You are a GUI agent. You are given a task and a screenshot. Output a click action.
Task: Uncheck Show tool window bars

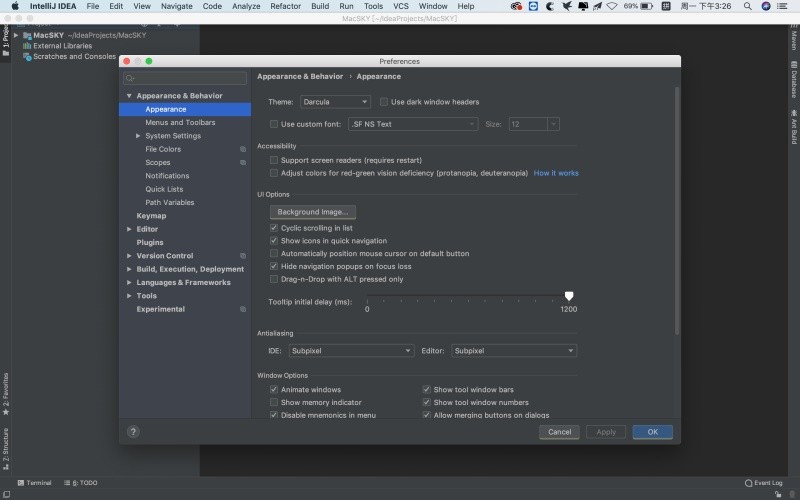426,389
